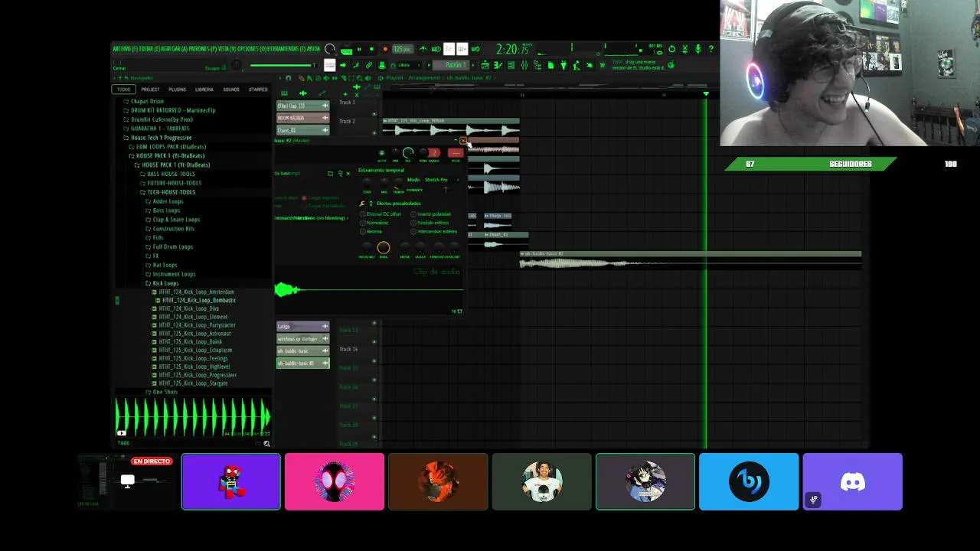Screen dimensions: 980x551
Task: Open the HERRAMIENTAS menu
Action: coord(285,49)
